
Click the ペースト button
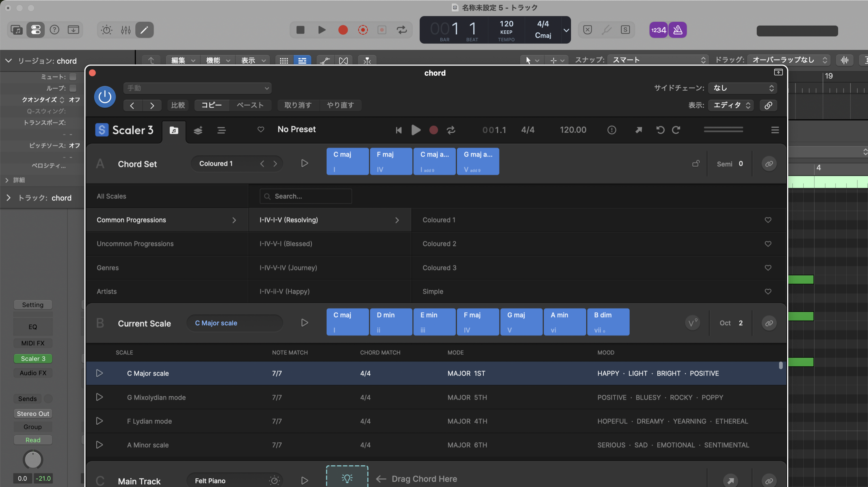coord(250,105)
